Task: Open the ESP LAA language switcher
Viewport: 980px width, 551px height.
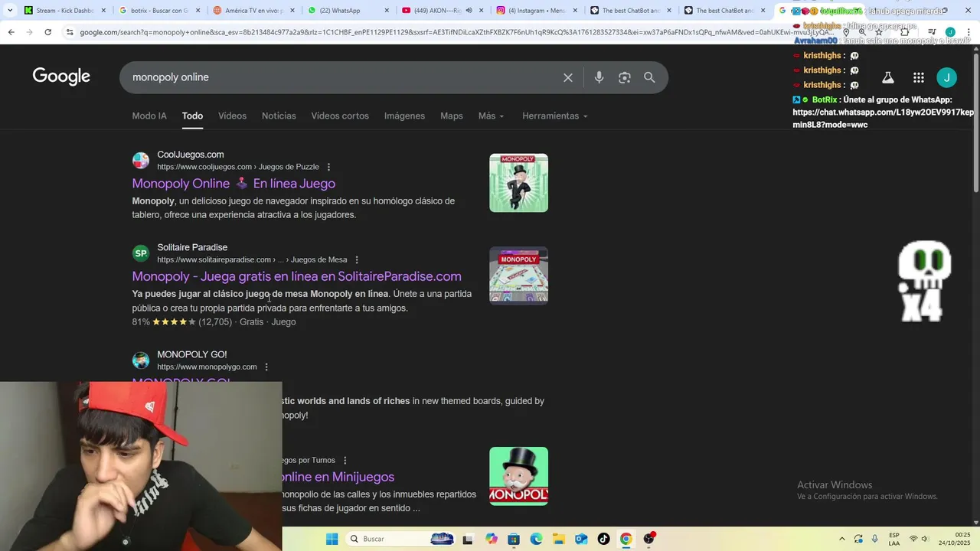Action: pyautogui.click(x=894, y=539)
